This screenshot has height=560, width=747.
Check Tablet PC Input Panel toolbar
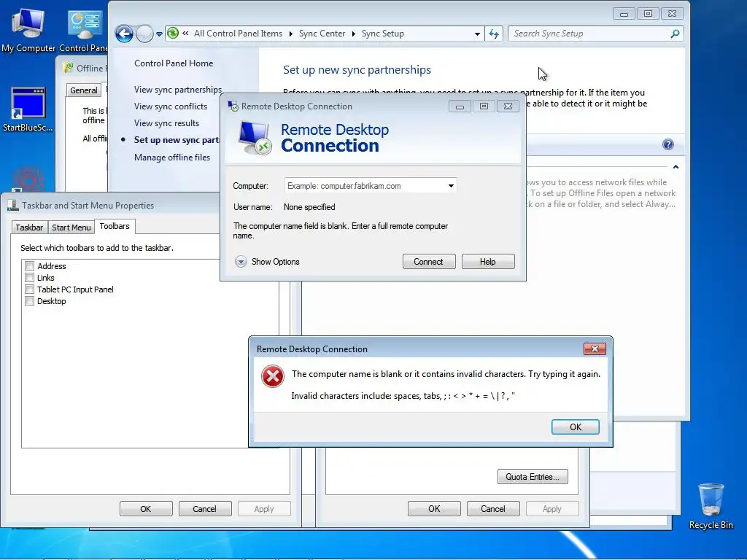pos(29,289)
